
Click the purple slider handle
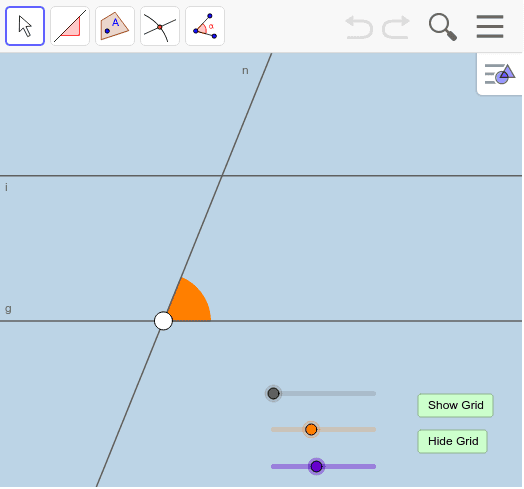[x=316, y=466]
